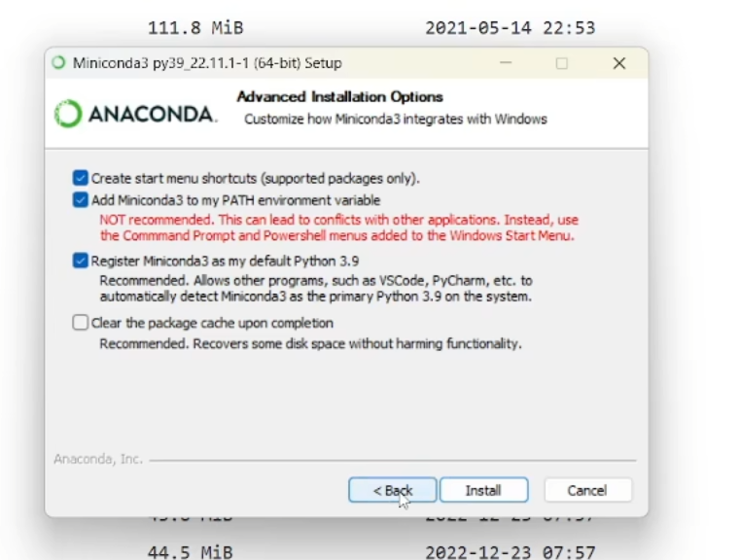Screen dimensions: 741x560
Task: Click the Advanced Installation Options heading
Action: (339, 97)
